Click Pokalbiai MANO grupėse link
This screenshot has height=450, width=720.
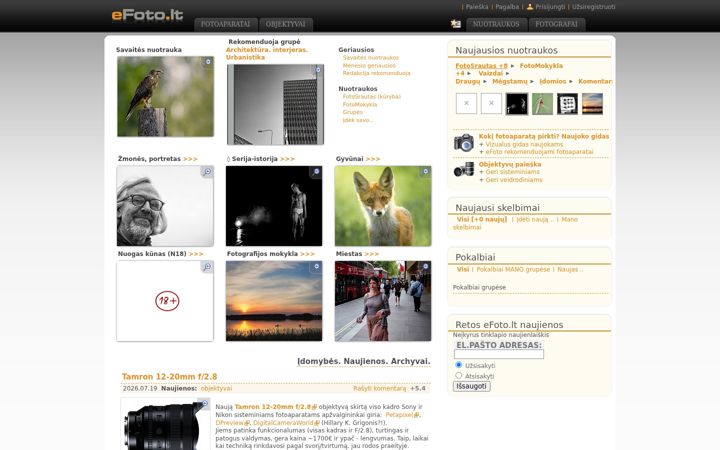(513, 270)
